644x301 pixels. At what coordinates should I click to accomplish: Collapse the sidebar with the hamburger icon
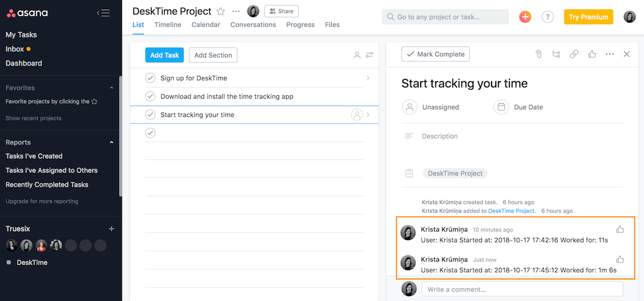point(103,13)
